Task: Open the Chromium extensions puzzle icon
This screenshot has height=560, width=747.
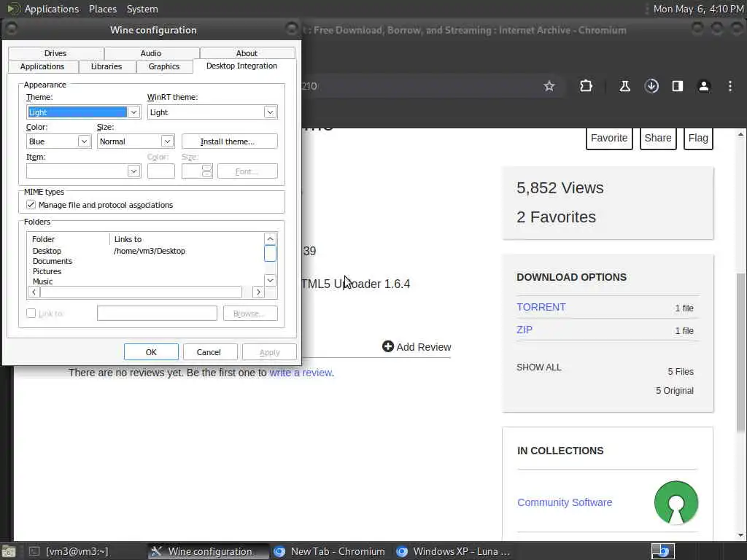Action: coord(586,86)
